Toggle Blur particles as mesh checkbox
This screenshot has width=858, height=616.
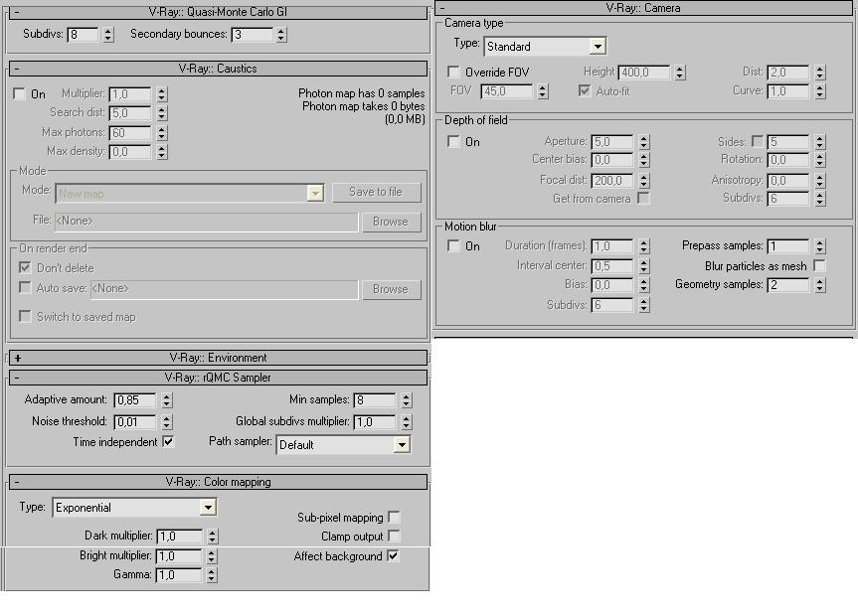(819, 266)
